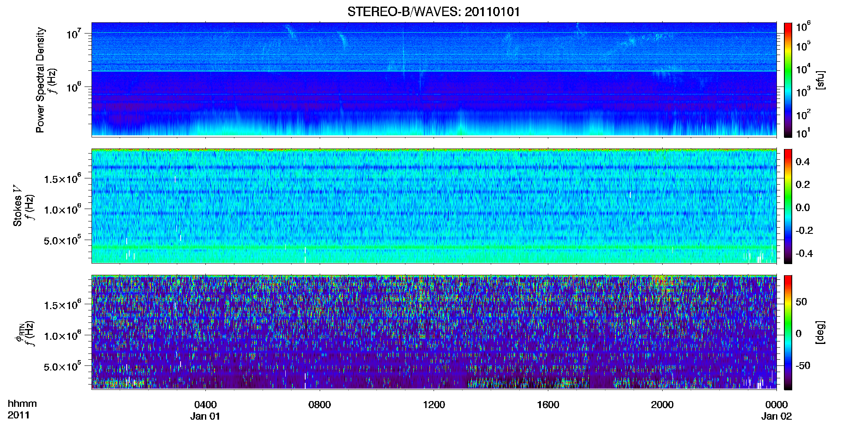Click the 0400 time tick label
The width and height of the screenshot is (868, 447).
[205, 405]
